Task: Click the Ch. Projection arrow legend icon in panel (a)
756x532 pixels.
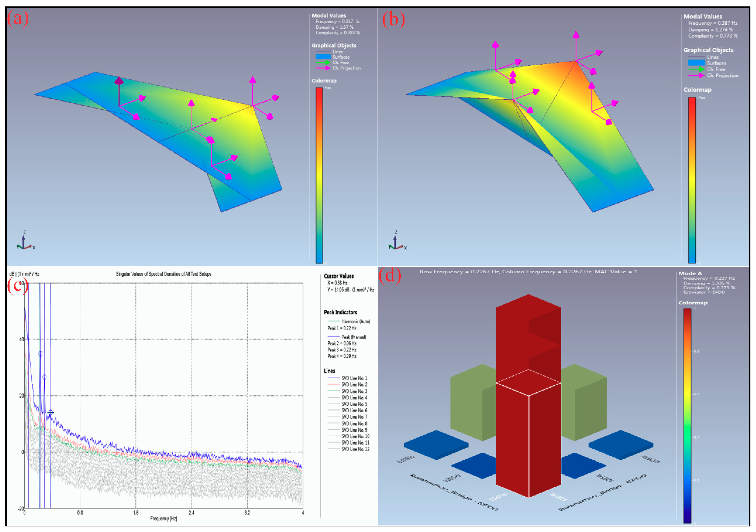Action: coord(323,68)
